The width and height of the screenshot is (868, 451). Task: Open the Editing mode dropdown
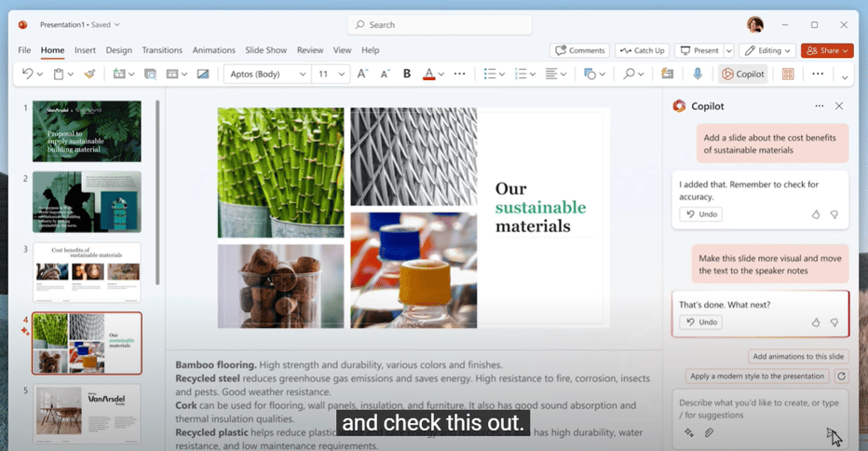point(767,50)
